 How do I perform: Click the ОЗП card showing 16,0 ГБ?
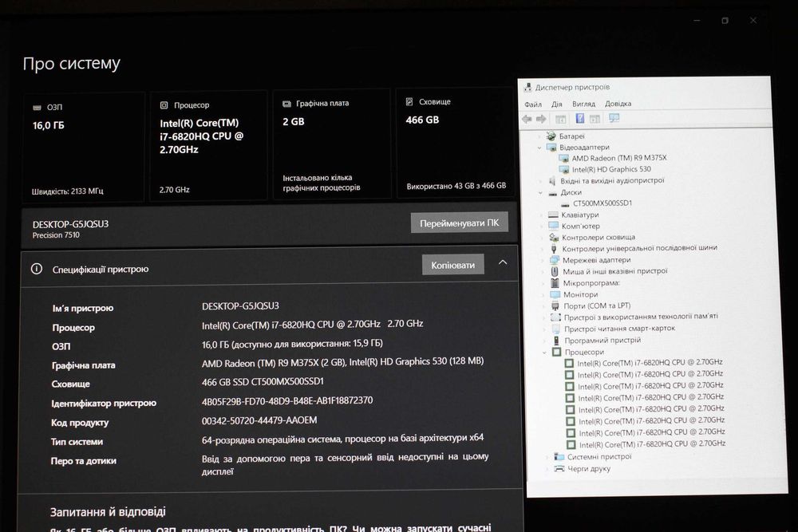pos(84,147)
